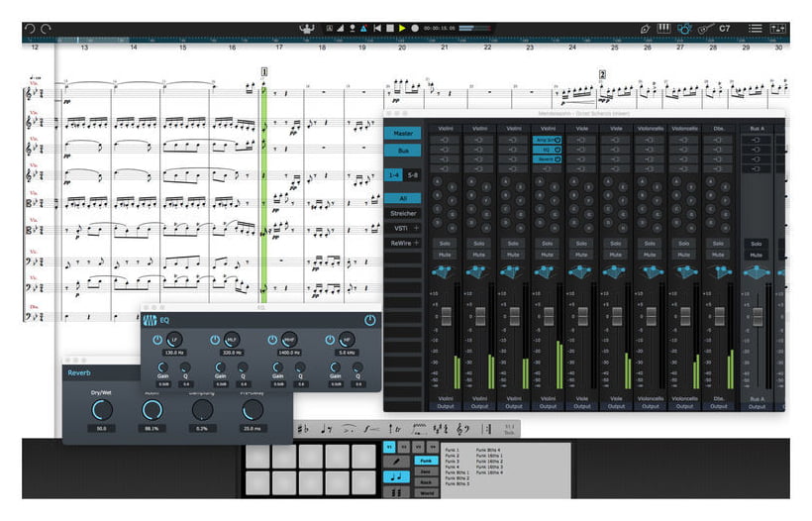Open the dynamics and hairpin palette
The height and width of the screenshot is (521, 812).
tap(371, 429)
